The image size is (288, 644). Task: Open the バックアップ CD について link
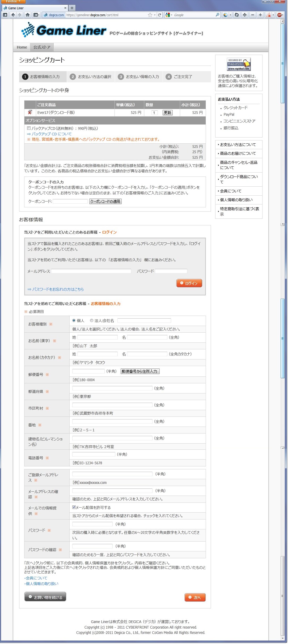point(49,134)
